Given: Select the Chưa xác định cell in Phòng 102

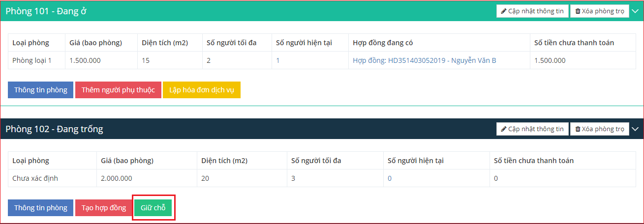Looking at the screenshot, I should coord(35,178).
